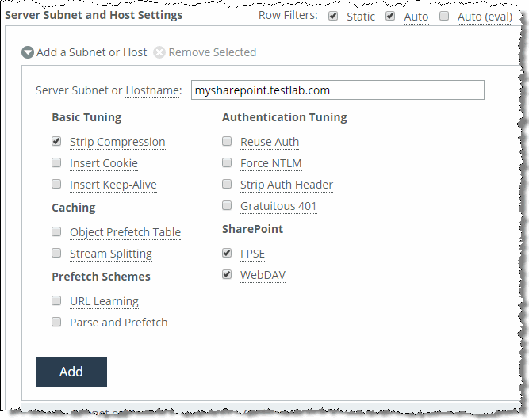This screenshot has height=420, width=529.
Task: Disable the FPSE SharePoint checkbox
Action: (227, 253)
